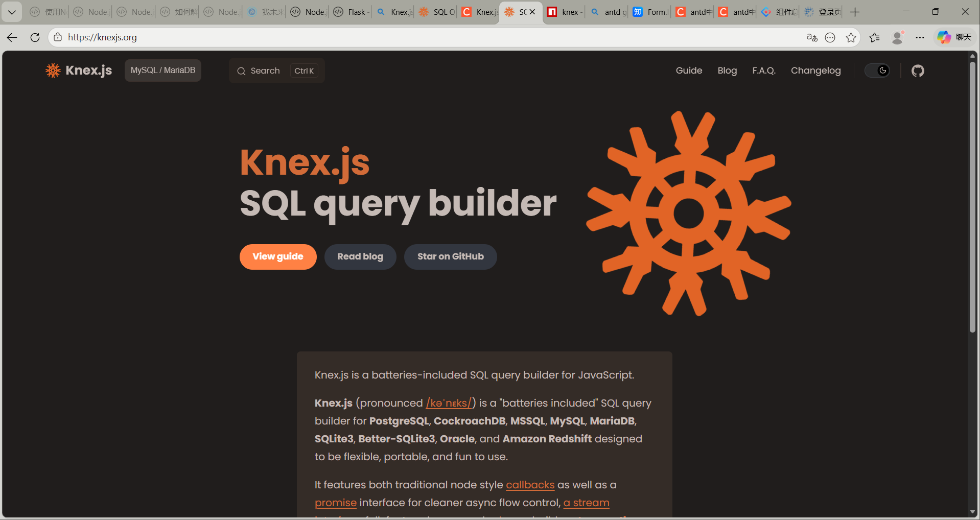Open the reader/more options icon in address bar
980x520 pixels.
click(x=830, y=37)
